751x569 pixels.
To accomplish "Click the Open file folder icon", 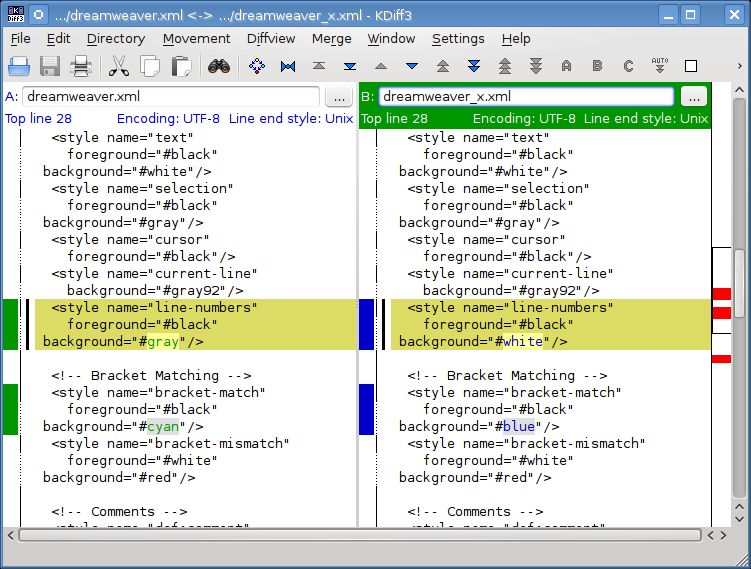I will [x=19, y=66].
